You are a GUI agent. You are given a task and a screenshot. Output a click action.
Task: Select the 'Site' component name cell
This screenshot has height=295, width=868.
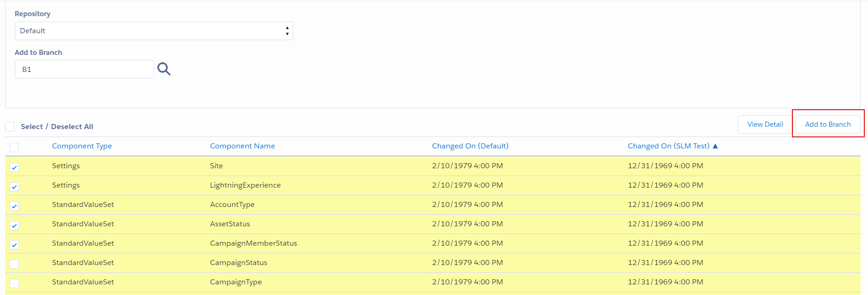pyautogui.click(x=216, y=166)
